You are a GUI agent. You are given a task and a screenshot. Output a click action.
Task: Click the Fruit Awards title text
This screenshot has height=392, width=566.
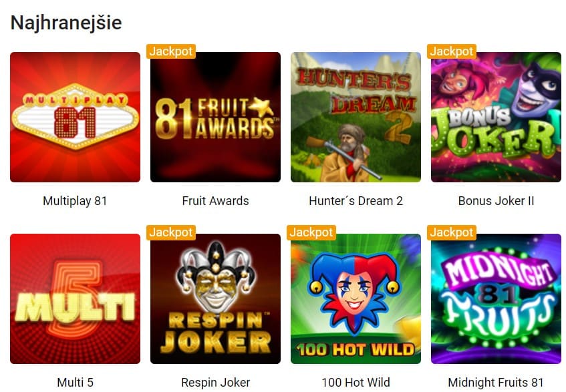coord(215,201)
